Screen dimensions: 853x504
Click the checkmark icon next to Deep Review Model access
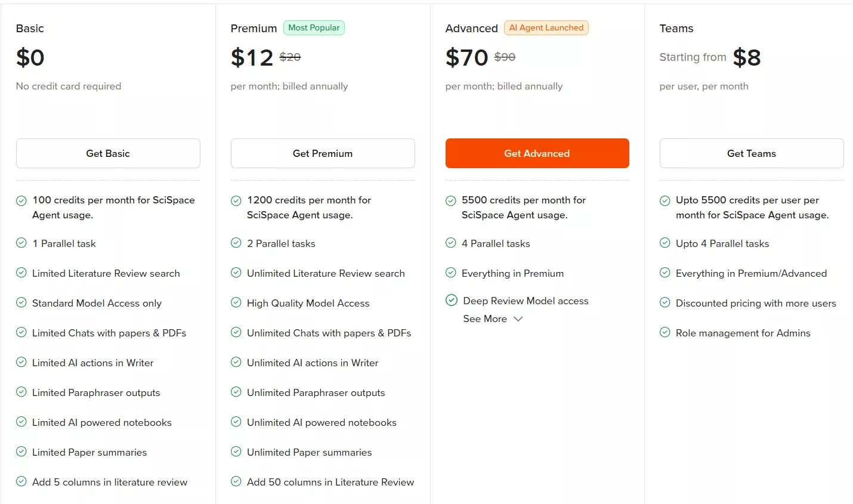(451, 300)
